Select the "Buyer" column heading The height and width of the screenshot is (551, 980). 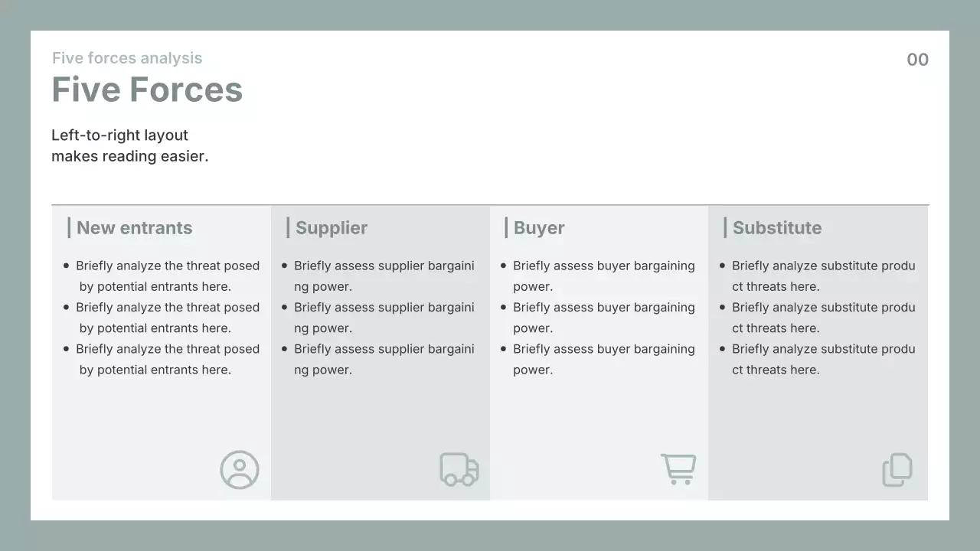point(539,228)
